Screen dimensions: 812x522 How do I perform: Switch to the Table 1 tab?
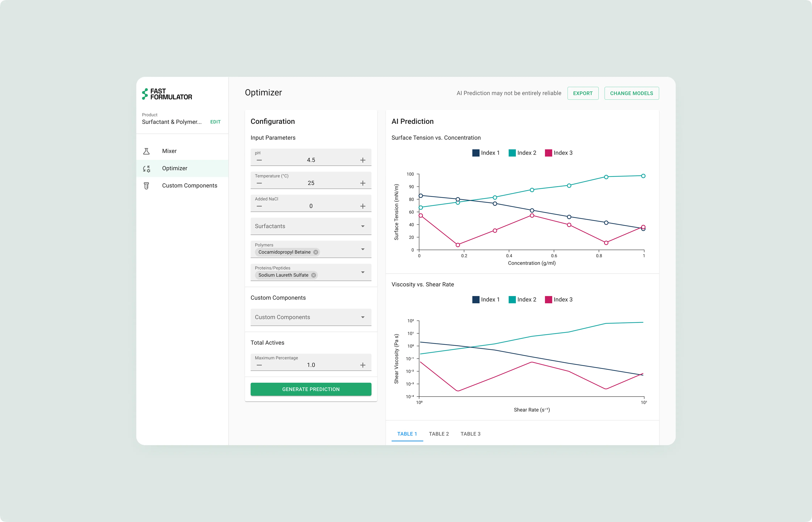point(407,434)
